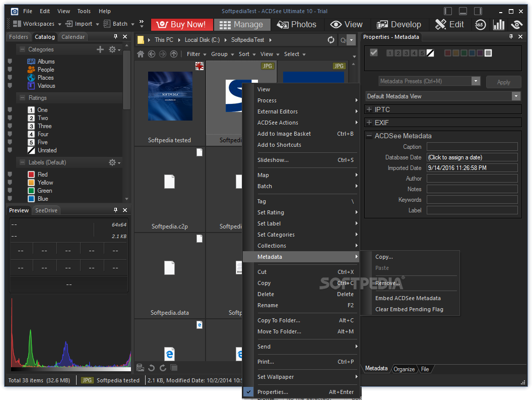Click the ACDSee app logo icon
Screen dimensions: 532x400
pos(15,12)
